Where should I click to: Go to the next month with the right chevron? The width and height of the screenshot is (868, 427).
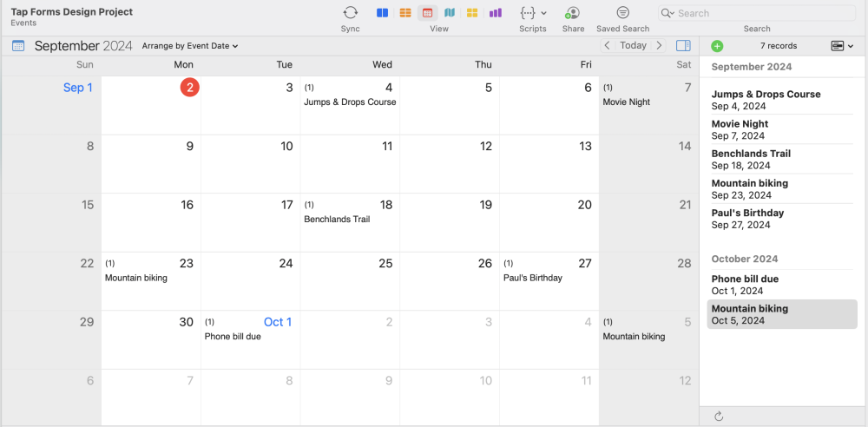(659, 45)
